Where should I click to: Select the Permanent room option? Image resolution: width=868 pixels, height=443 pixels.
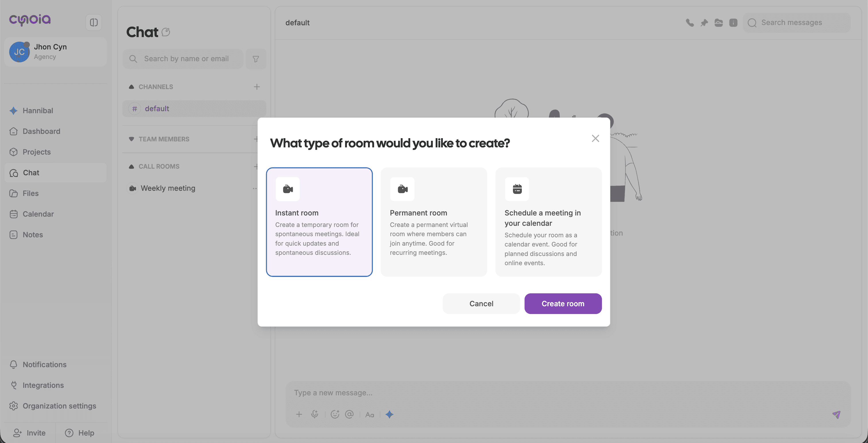point(434,222)
